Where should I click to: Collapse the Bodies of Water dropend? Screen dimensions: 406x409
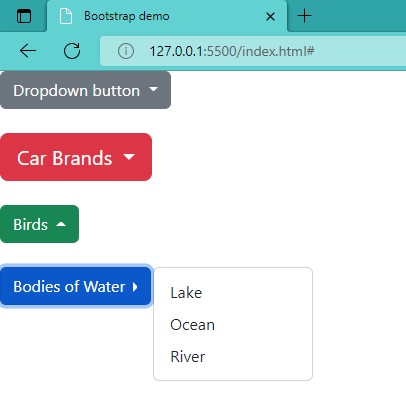tap(76, 287)
